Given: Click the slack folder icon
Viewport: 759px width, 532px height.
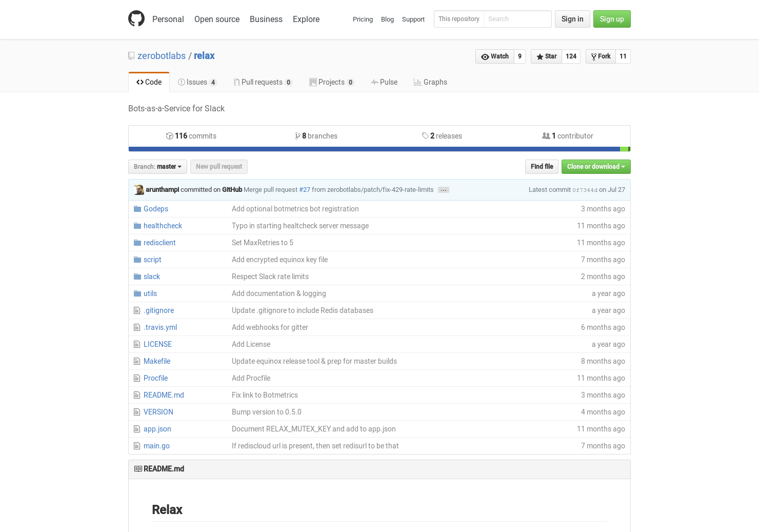Looking at the screenshot, I should pos(137,277).
